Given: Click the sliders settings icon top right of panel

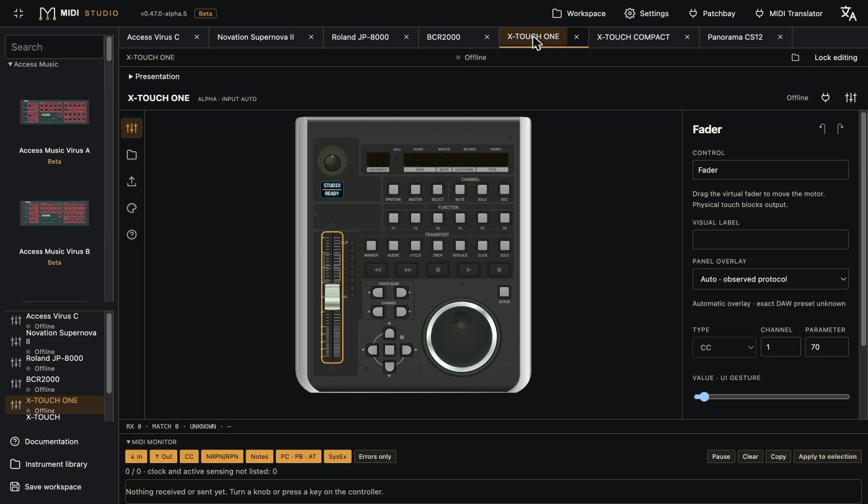Looking at the screenshot, I should point(851,97).
